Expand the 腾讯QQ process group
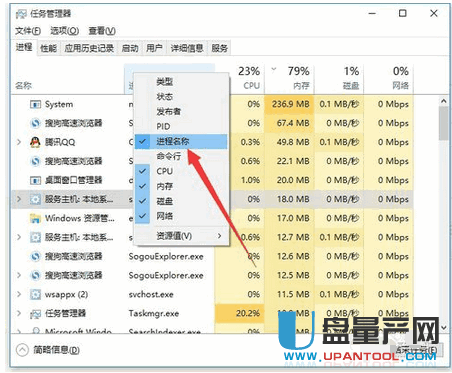Image resolution: width=452 pixels, height=373 pixels. click(19, 142)
